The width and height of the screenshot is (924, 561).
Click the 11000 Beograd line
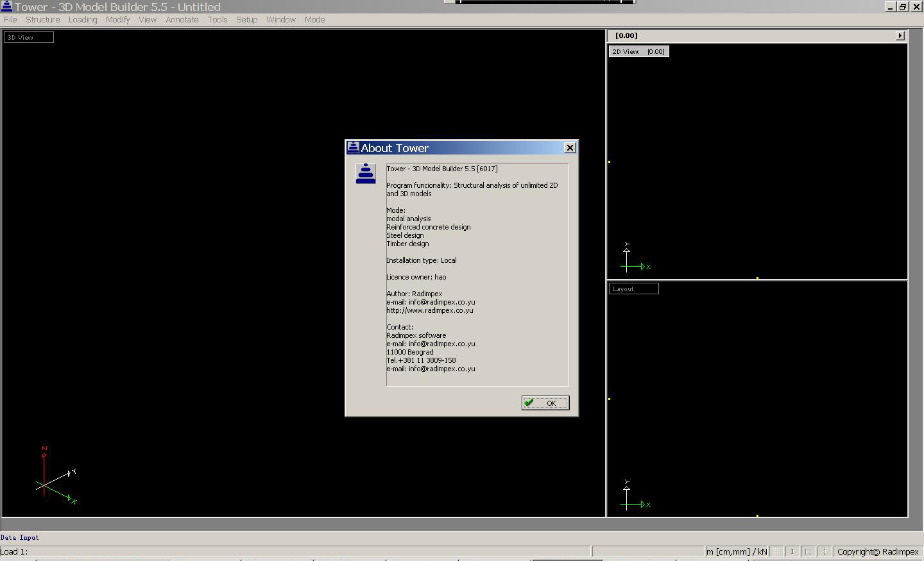[410, 352]
